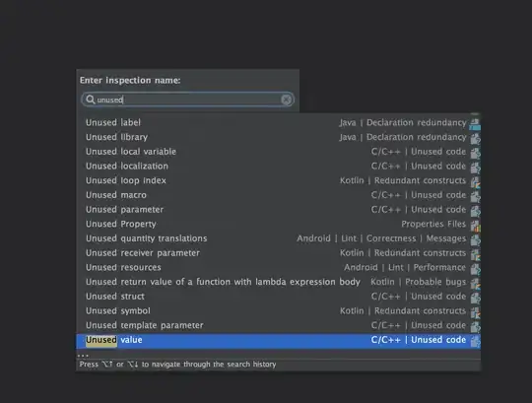Screen dimensions: 532x403
Task: Clear the search text with X icon
Action: point(286,100)
